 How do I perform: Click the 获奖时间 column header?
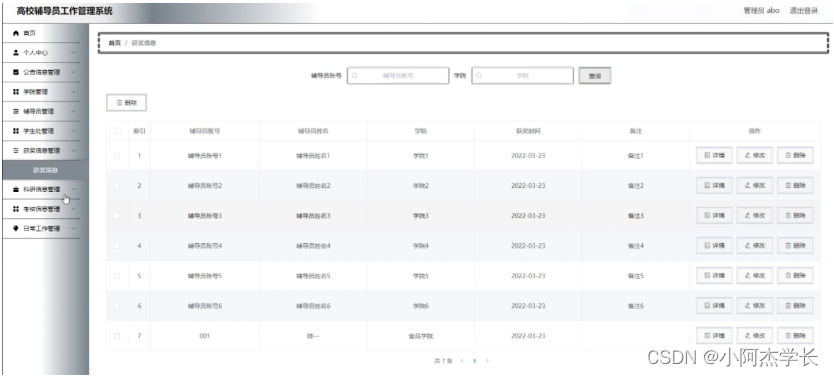tap(528, 131)
